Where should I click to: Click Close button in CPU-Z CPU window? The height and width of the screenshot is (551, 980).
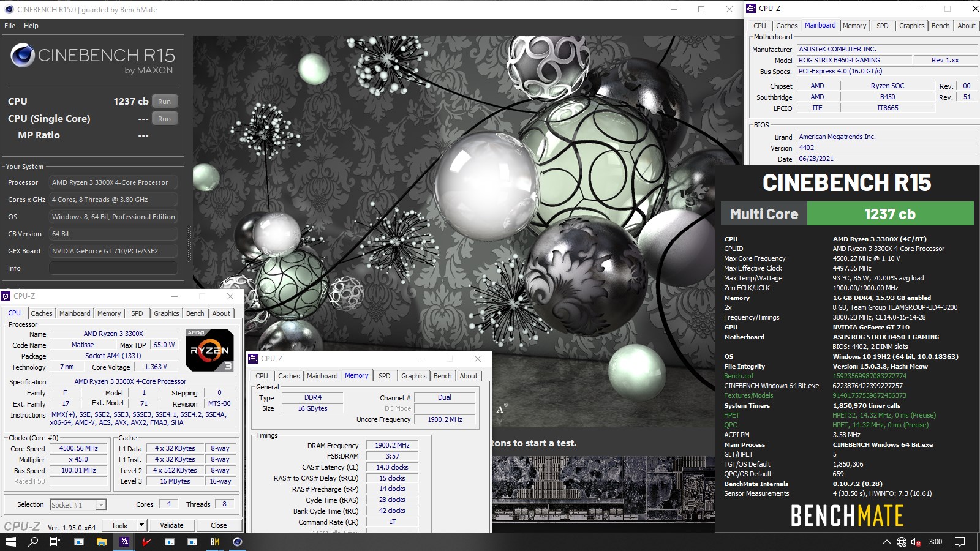pos(219,525)
